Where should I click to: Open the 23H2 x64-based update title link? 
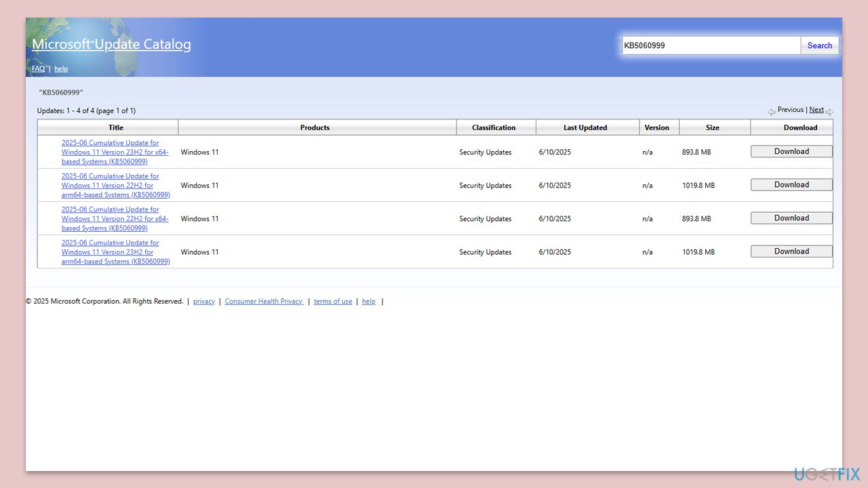coord(115,152)
